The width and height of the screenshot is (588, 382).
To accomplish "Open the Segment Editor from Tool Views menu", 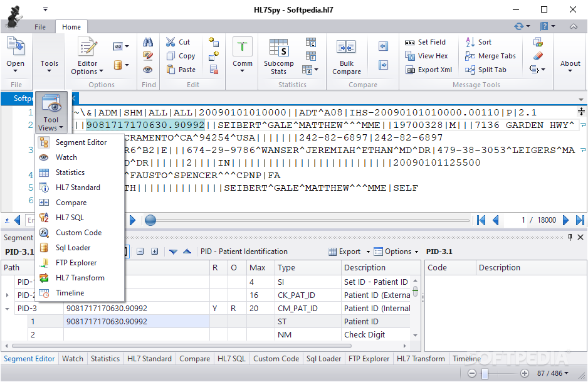I will point(80,142).
